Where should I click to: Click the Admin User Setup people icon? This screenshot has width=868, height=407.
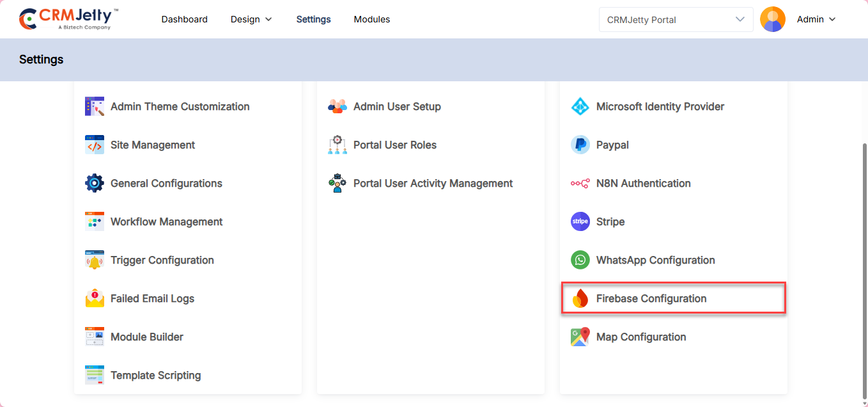[x=337, y=107]
